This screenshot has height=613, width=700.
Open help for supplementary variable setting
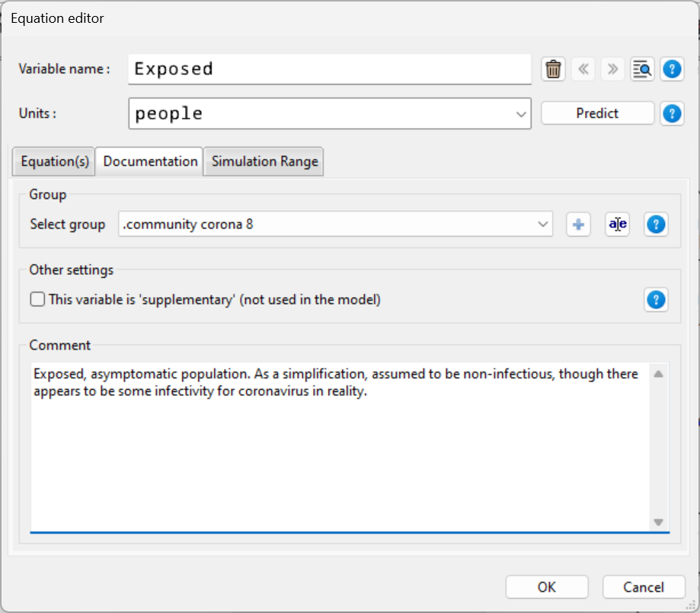click(x=656, y=299)
